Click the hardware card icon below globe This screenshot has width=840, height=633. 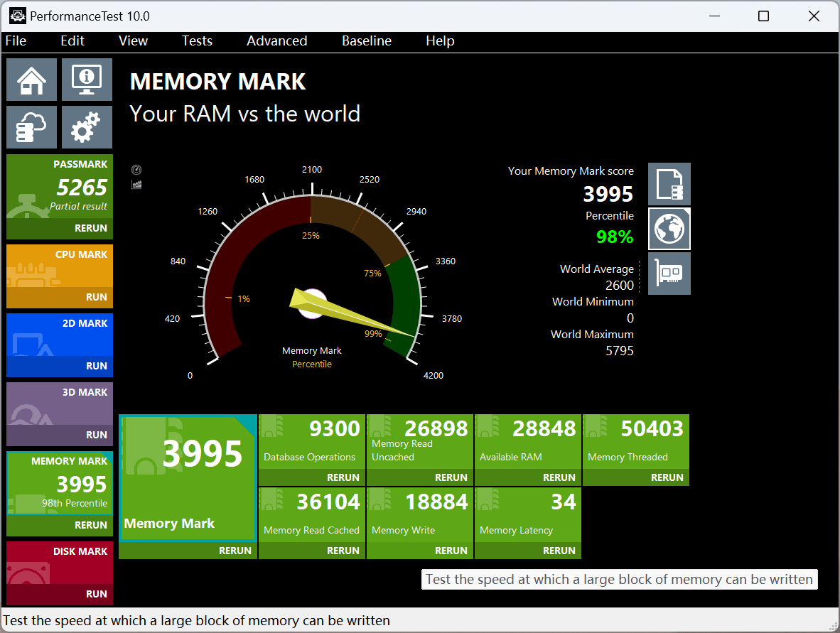coord(669,274)
